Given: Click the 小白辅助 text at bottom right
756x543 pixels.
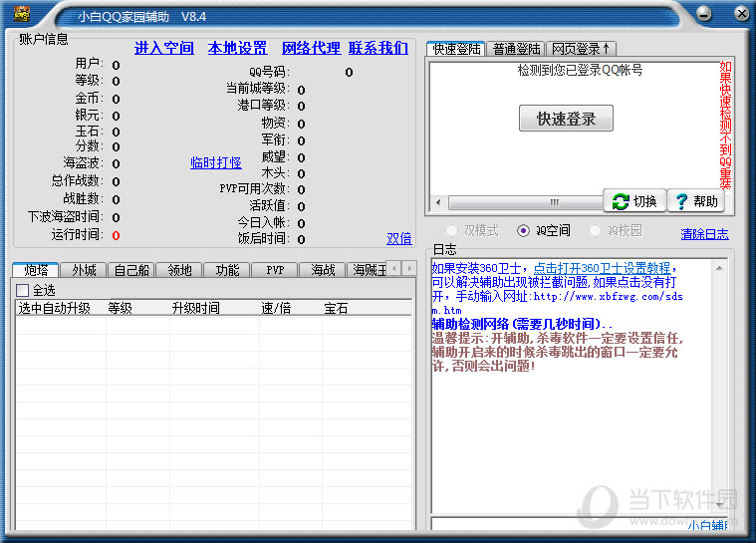Looking at the screenshot, I should (x=707, y=525).
